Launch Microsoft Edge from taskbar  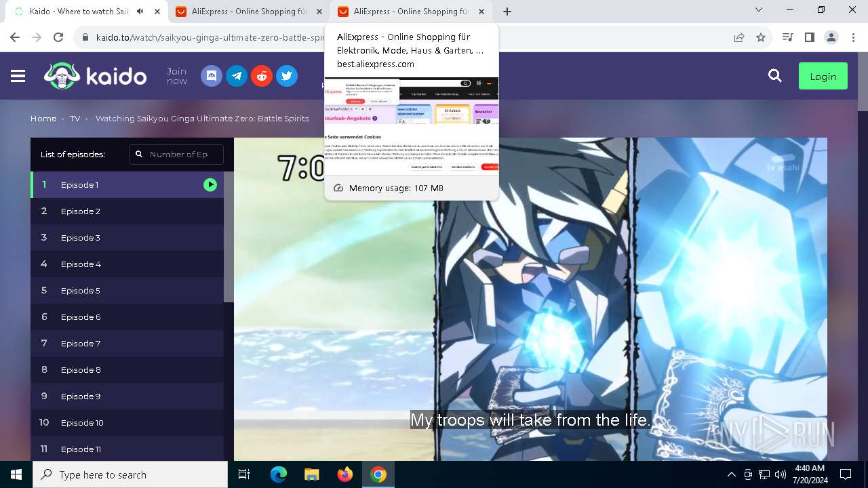tap(279, 474)
